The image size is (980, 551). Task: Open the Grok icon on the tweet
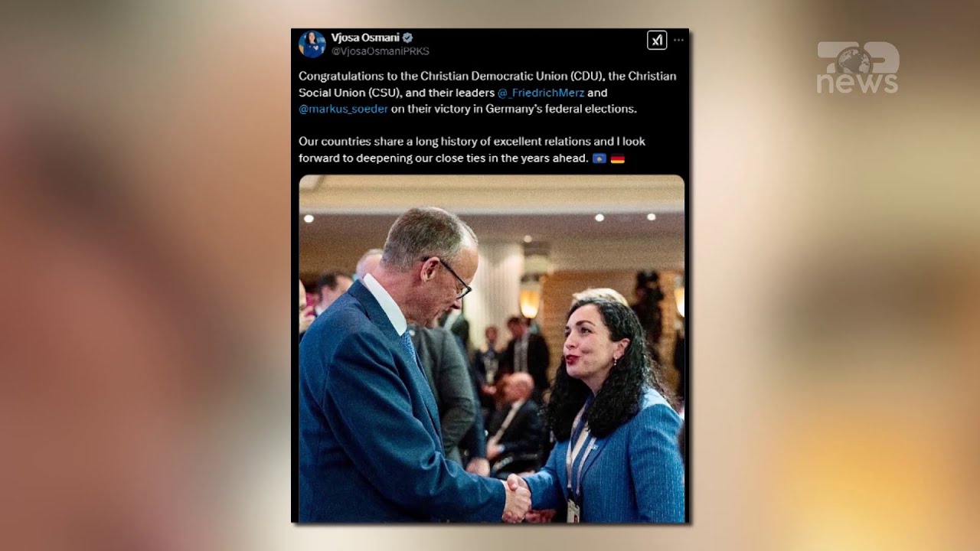click(657, 40)
